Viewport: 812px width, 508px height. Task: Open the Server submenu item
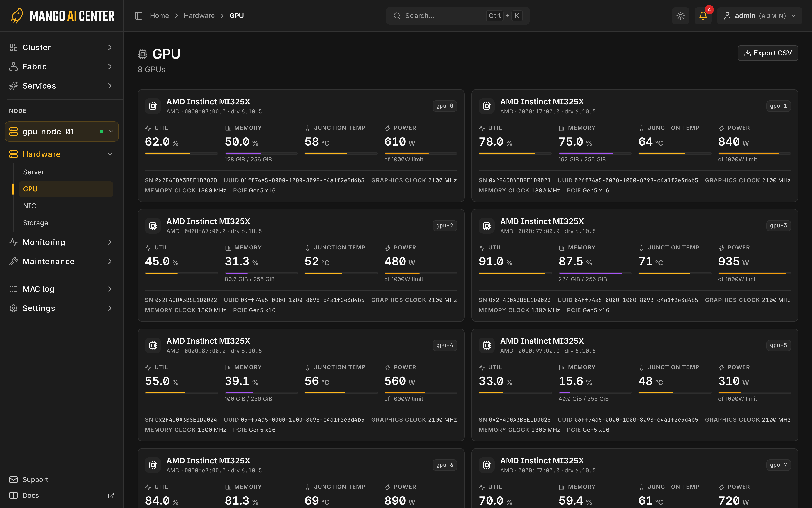tap(66, 172)
